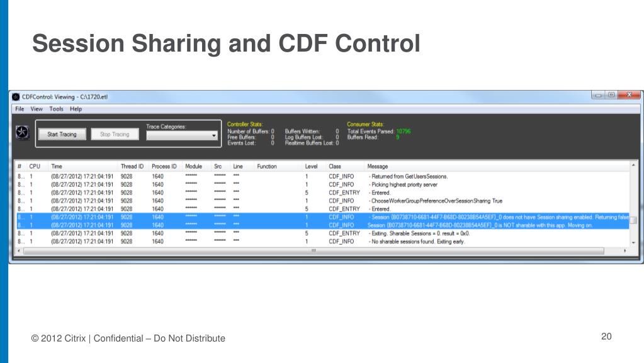Viewport: 644px width, 363px height.
Task: Select row 'Exiting. Sharable Sessions = 0'
Action: coord(322,233)
